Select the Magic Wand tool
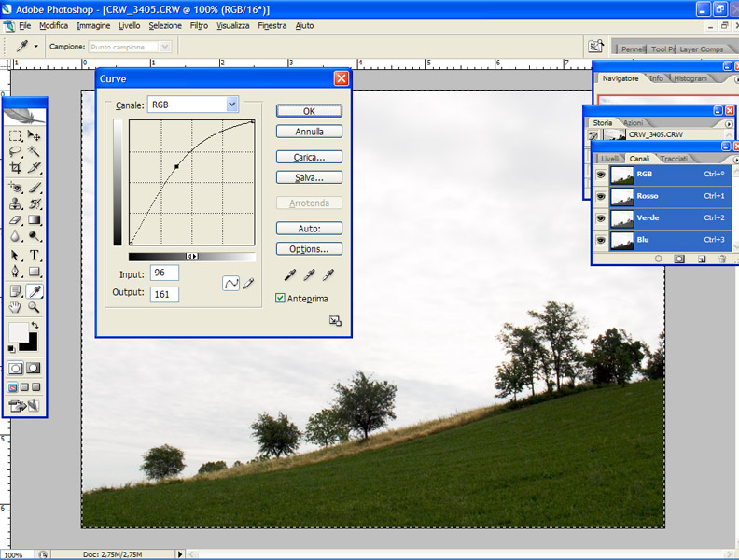Screen dimensions: 739x560 pos(35,151)
